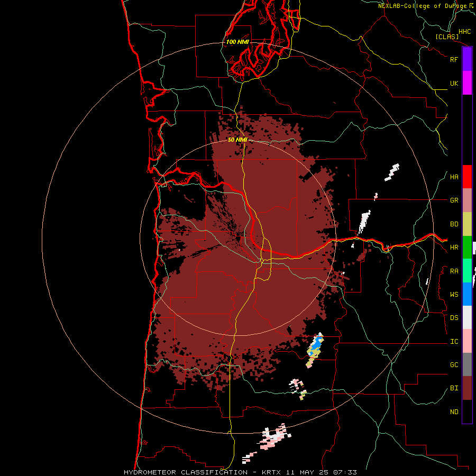Click the '100 NMI' range ring label
The height and width of the screenshot is (476, 476).
237,42
